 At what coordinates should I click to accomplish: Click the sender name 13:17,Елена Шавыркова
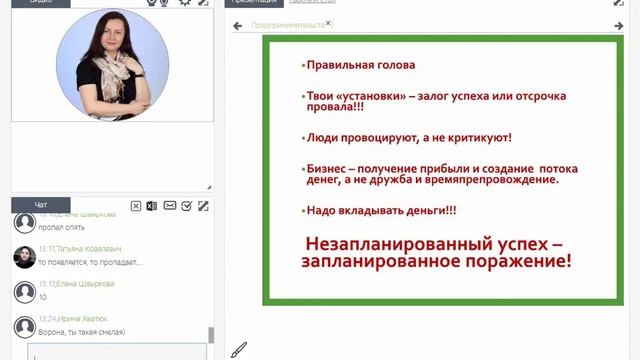click(77, 284)
